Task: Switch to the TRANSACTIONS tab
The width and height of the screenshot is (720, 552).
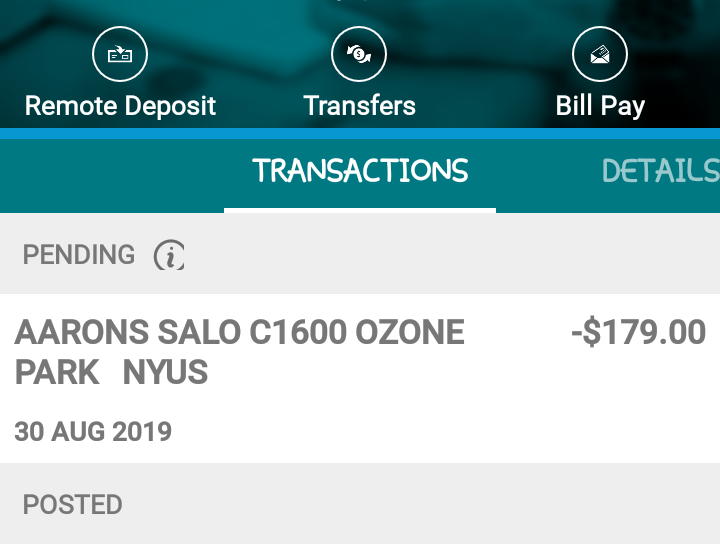Action: click(x=360, y=171)
